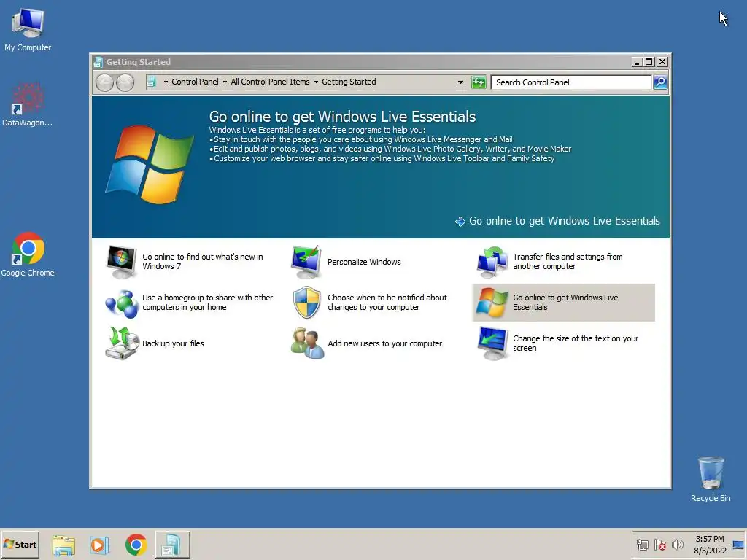This screenshot has height=560, width=747.
Task: Open the My Computer desktop icon
Action: click(x=28, y=29)
